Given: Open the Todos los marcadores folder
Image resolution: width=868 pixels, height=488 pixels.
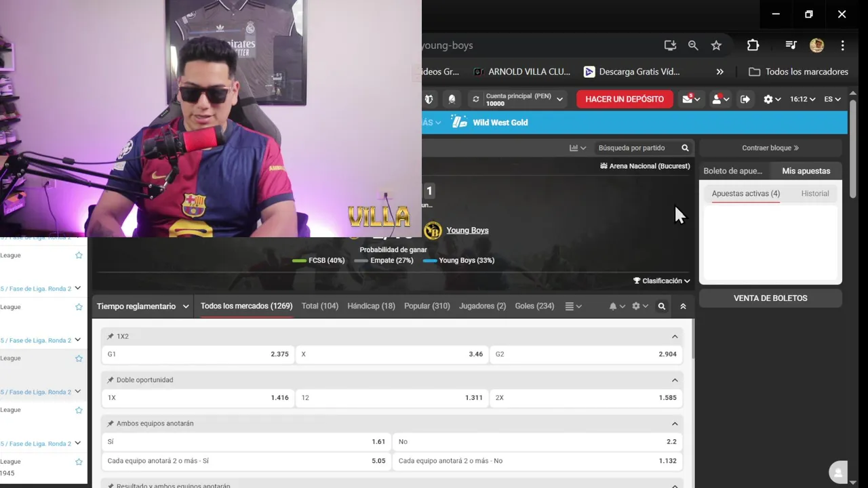Looking at the screenshot, I should pyautogui.click(x=799, y=71).
